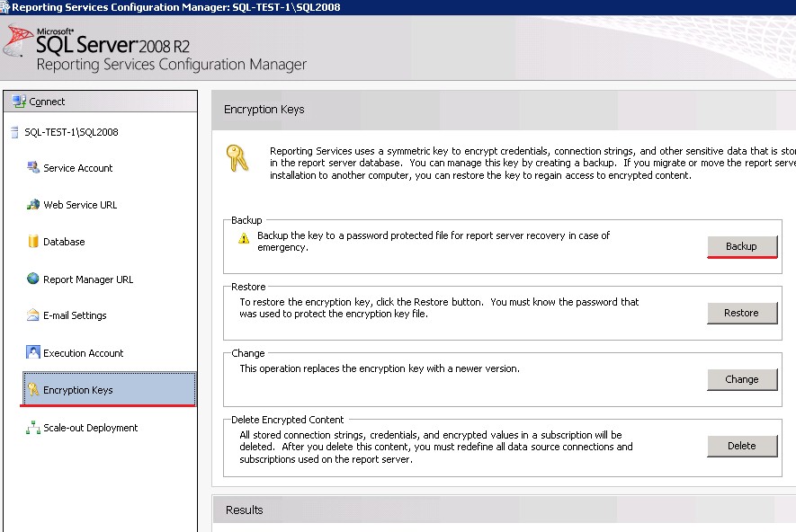Click the Restore button

click(x=742, y=313)
